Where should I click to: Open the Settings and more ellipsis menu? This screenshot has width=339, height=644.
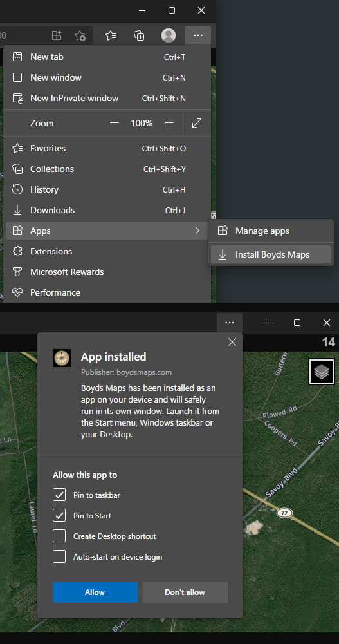pos(198,35)
